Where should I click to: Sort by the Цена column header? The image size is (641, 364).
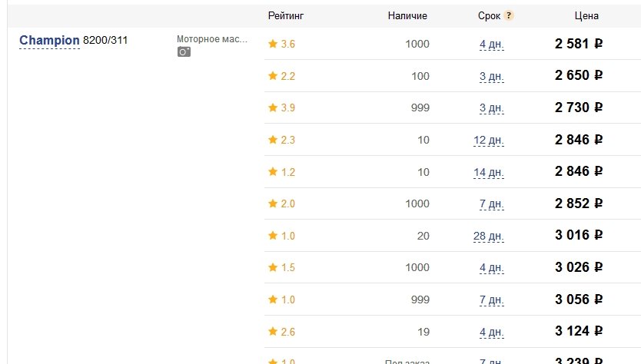click(x=586, y=15)
